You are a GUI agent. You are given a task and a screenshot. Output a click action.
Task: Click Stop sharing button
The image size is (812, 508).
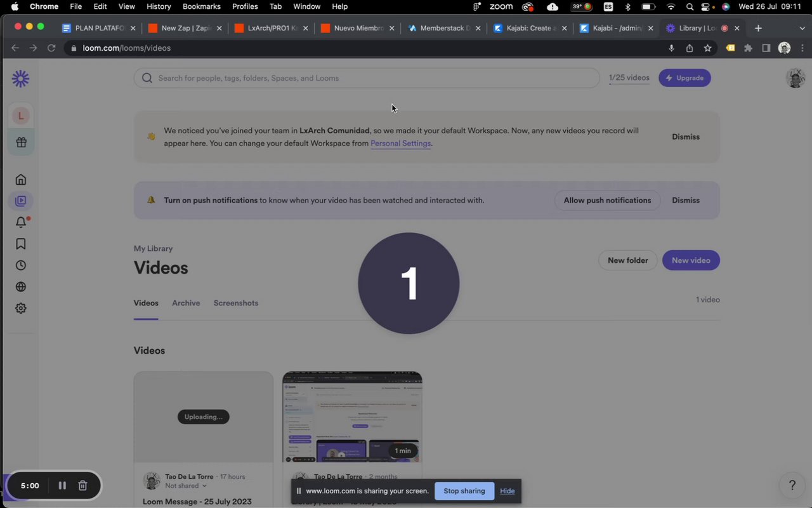[x=464, y=491]
